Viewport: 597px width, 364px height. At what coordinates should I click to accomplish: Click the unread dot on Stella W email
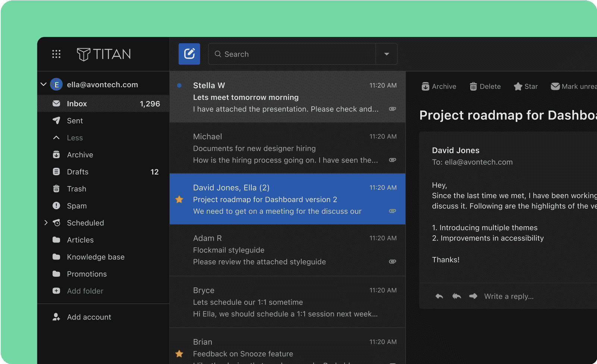coord(179,85)
